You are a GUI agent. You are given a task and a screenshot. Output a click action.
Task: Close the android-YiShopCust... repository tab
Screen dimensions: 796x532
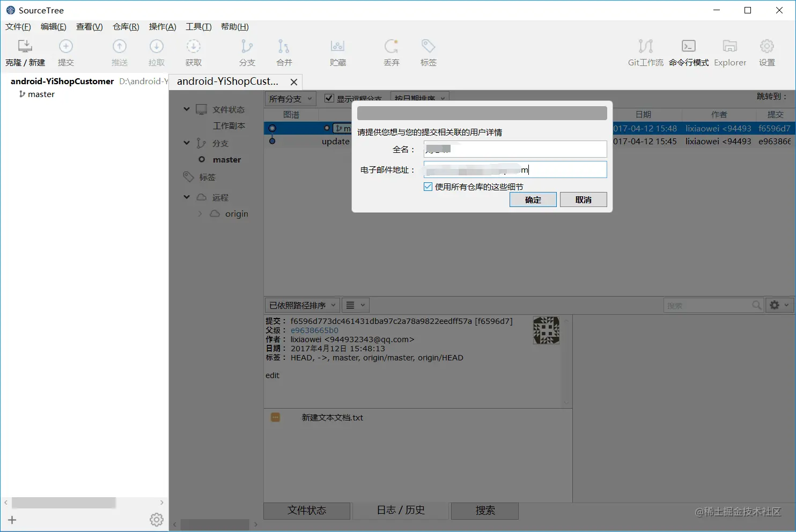point(294,82)
